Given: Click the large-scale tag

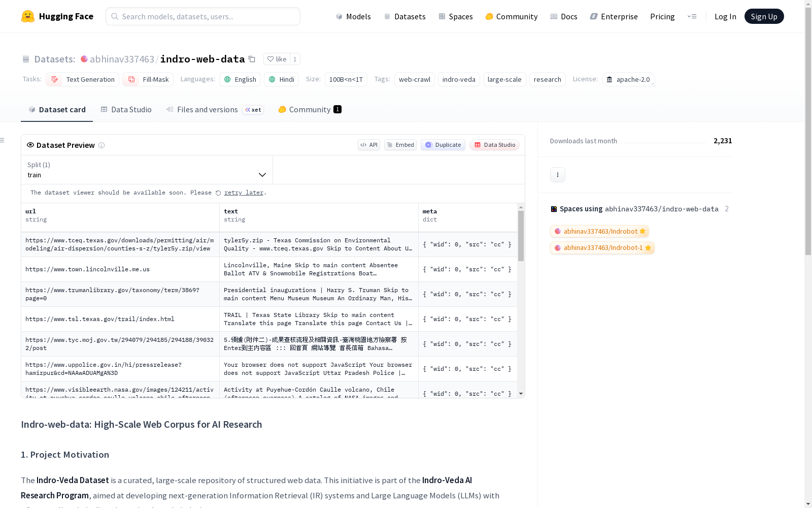Looking at the screenshot, I should point(504,79).
